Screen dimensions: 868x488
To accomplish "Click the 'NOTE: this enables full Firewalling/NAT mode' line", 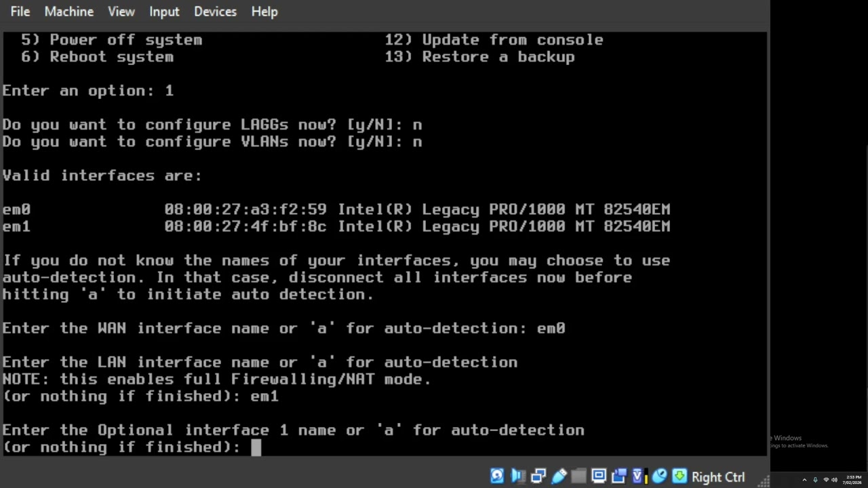I will click(x=217, y=379).
